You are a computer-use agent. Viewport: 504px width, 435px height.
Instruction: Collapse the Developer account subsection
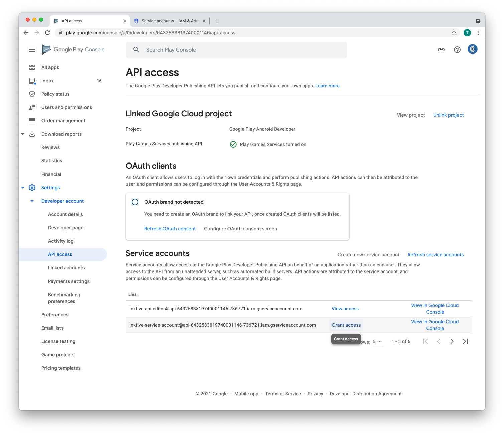[32, 201]
